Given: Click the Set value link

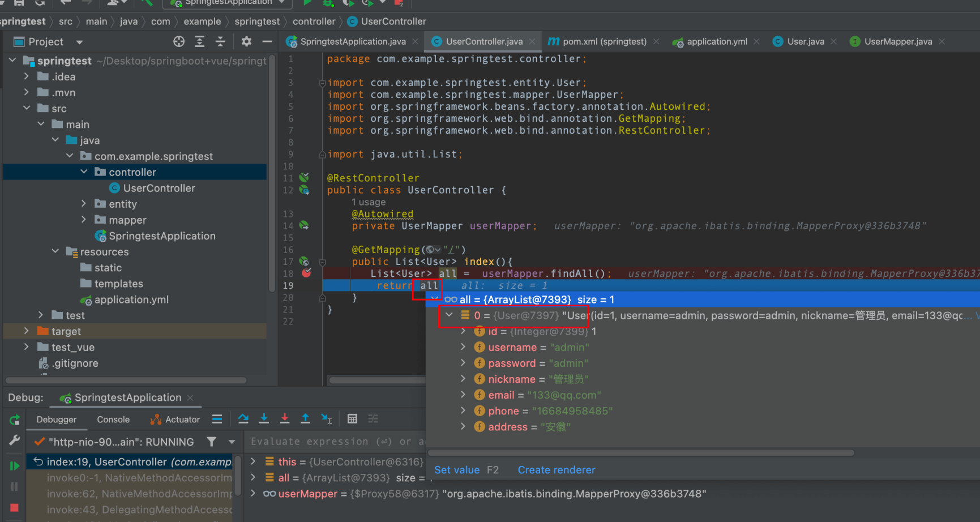Looking at the screenshot, I should (x=457, y=470).
